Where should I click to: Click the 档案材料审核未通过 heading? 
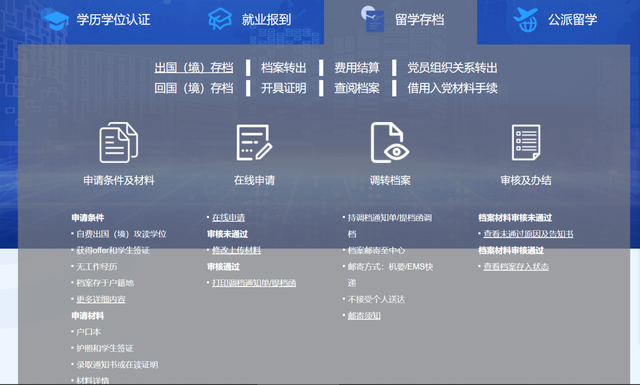[515, 218]
